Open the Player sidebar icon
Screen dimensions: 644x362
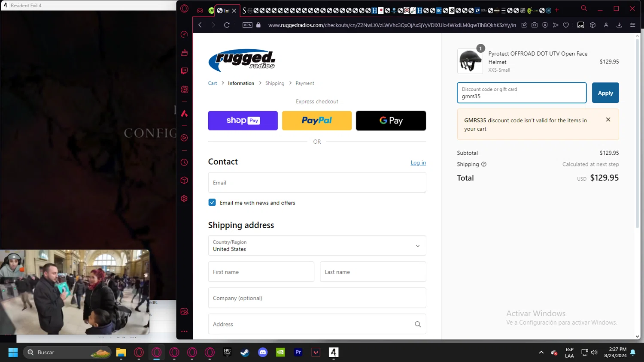click(185, 138)
